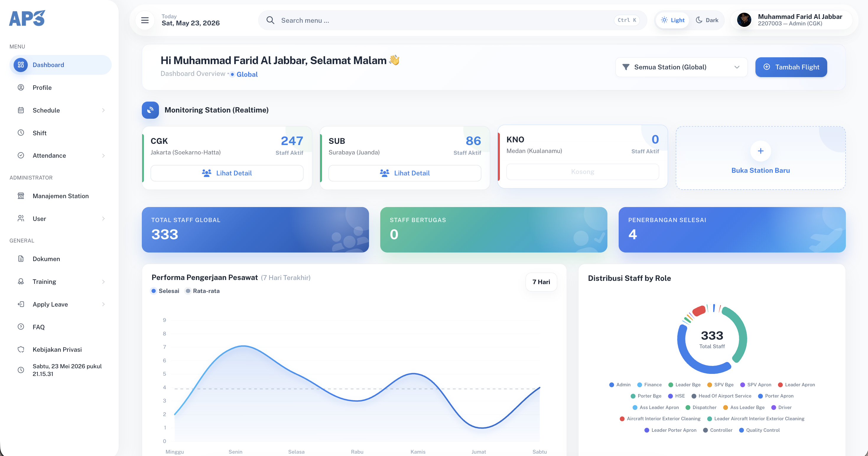Switch theme to Dark
The width and height of the screenshot is (868, 456).
pos(707,20)
